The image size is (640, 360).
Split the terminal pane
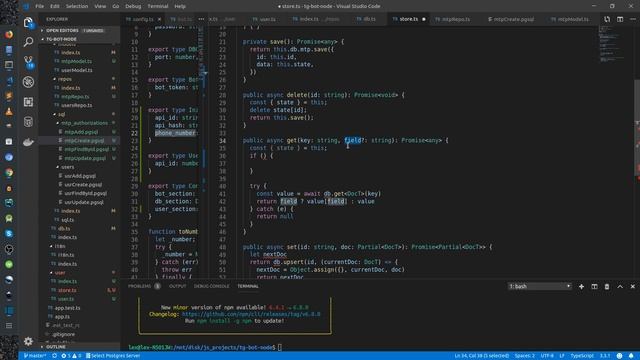pos(594,287)
